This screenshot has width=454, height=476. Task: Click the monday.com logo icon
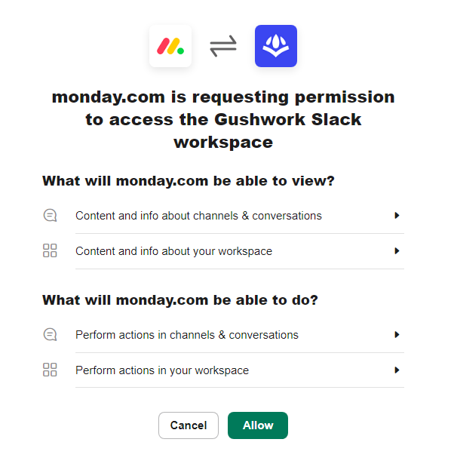coord(170,46)
